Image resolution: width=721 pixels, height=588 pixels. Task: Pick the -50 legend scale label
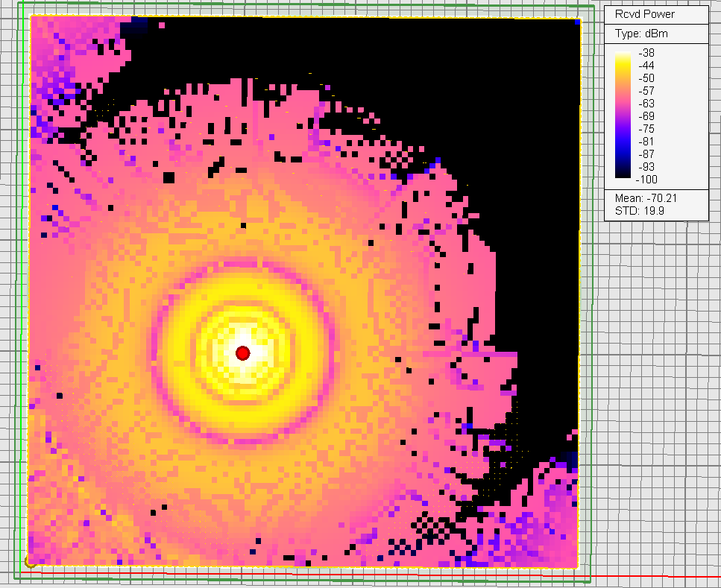point(646,78)
